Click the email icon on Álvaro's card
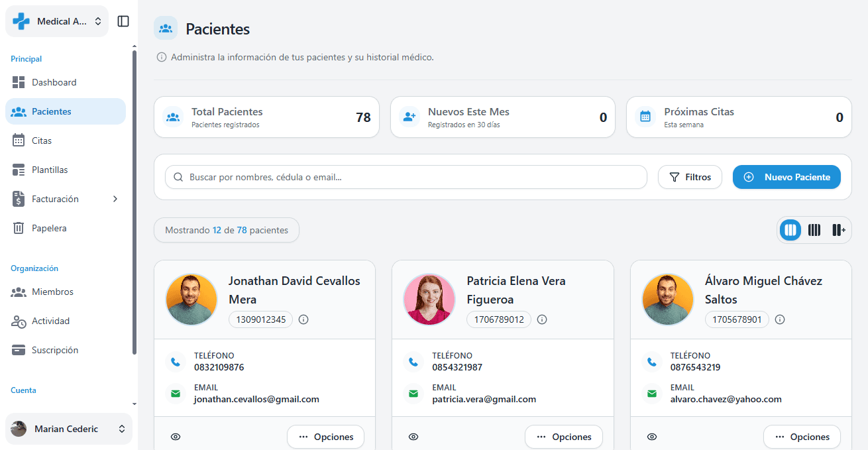Viewport: 868px width, 450px height. tap(652, 394)
